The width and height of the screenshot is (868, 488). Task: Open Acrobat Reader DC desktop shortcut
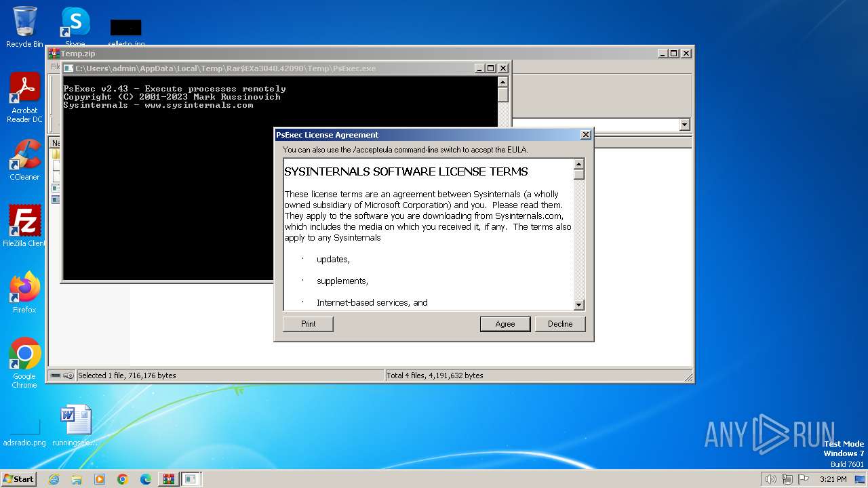coord(24,98)
